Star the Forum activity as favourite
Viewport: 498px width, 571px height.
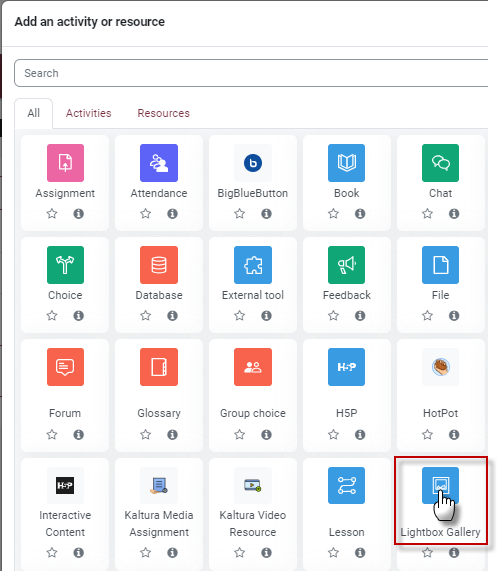coord(52,434)
